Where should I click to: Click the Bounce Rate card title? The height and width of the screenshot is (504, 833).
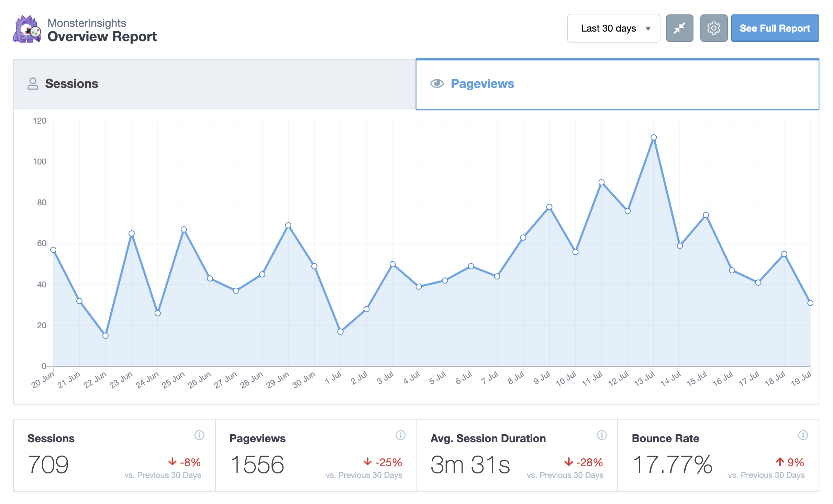coord(665,438)
